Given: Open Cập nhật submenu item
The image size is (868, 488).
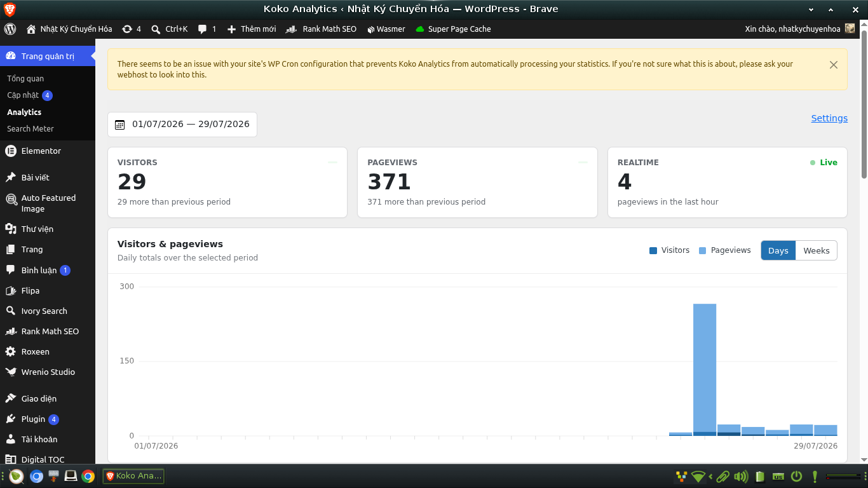Looking at the screenshot, I should click(30, 95).
